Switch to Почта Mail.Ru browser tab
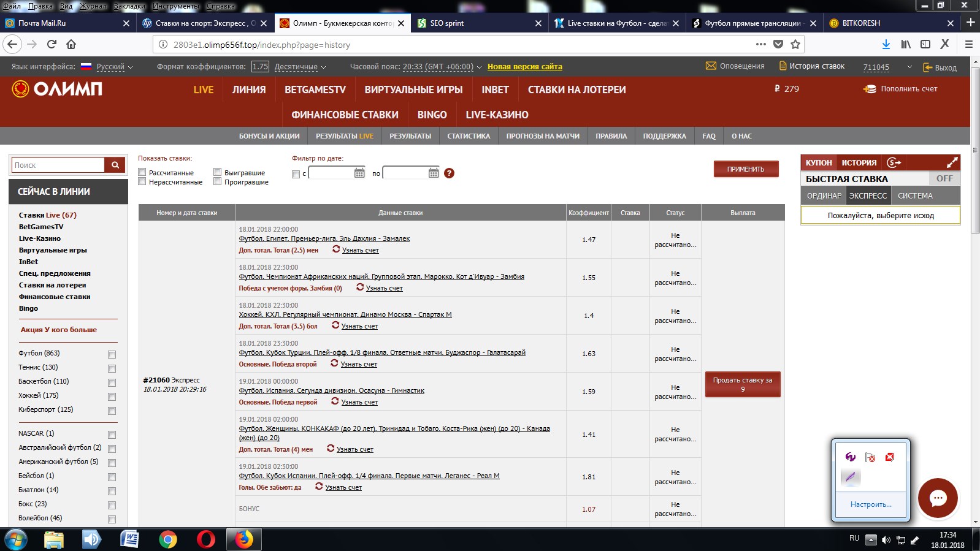The width and height of the screenshot is (980, 551). tap(67, 23)
